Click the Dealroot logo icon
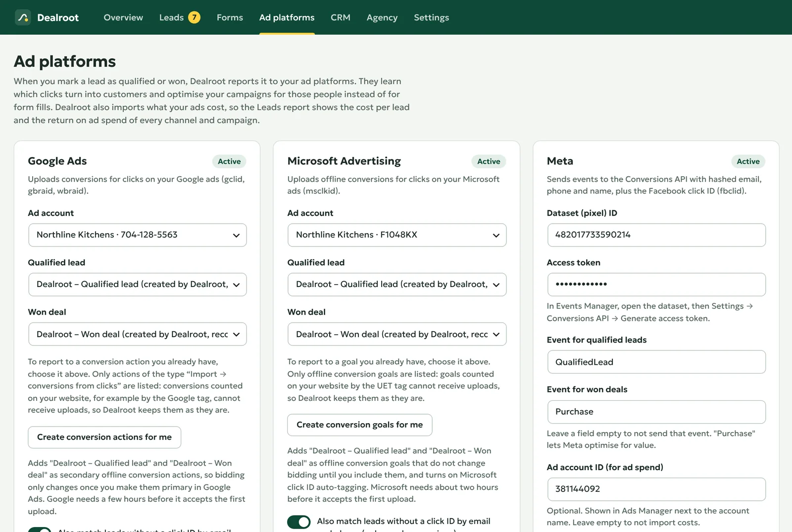This screenshot has height=532, width=792. [x=23, y=17]
